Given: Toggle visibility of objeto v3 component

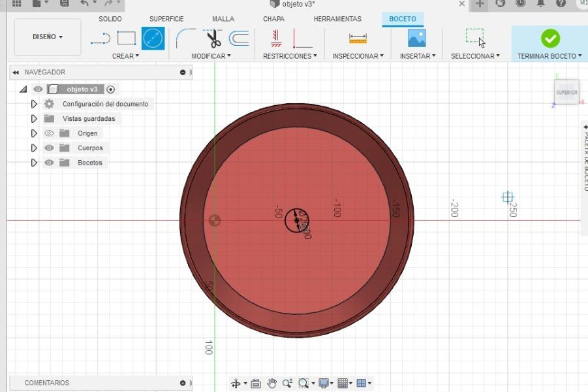Looking at the screenshot, I should pos(38,89).
